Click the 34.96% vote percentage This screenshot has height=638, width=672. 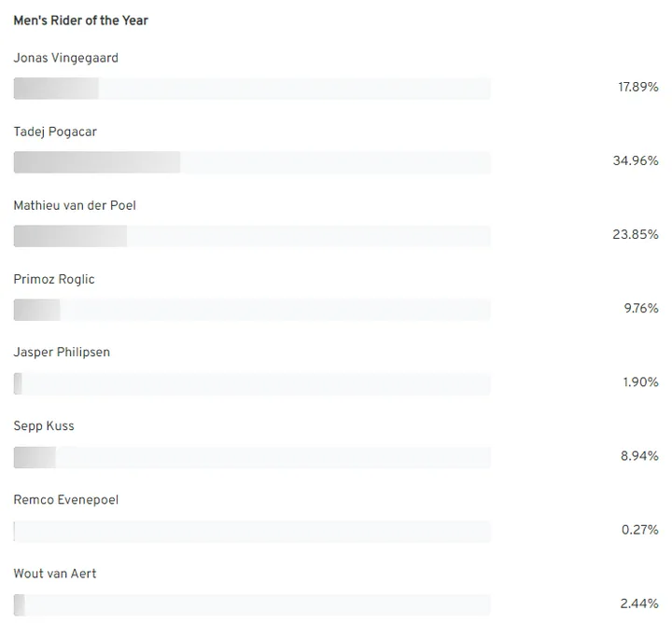pos(636,160)
